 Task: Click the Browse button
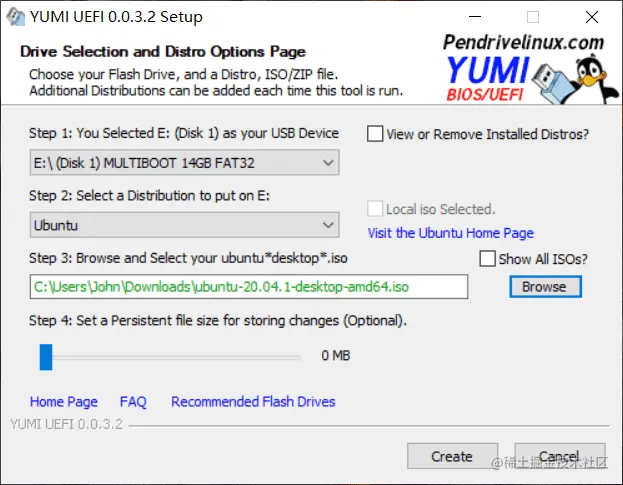[546, 287]
